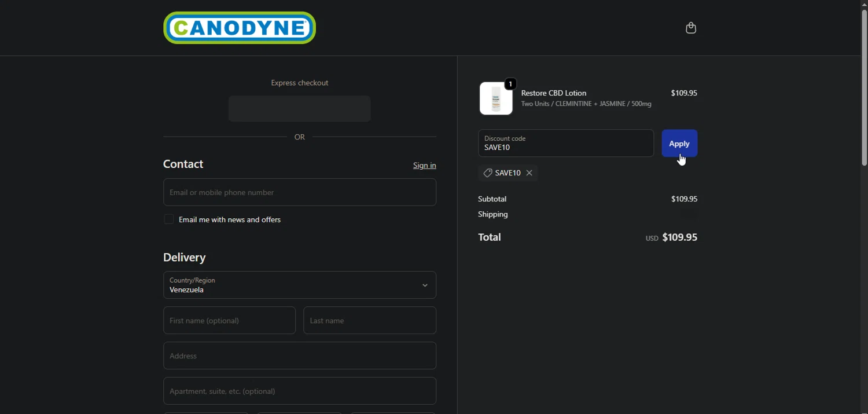Open the Country/Region dropdown

pyautogui.click(x=300, y=285)
